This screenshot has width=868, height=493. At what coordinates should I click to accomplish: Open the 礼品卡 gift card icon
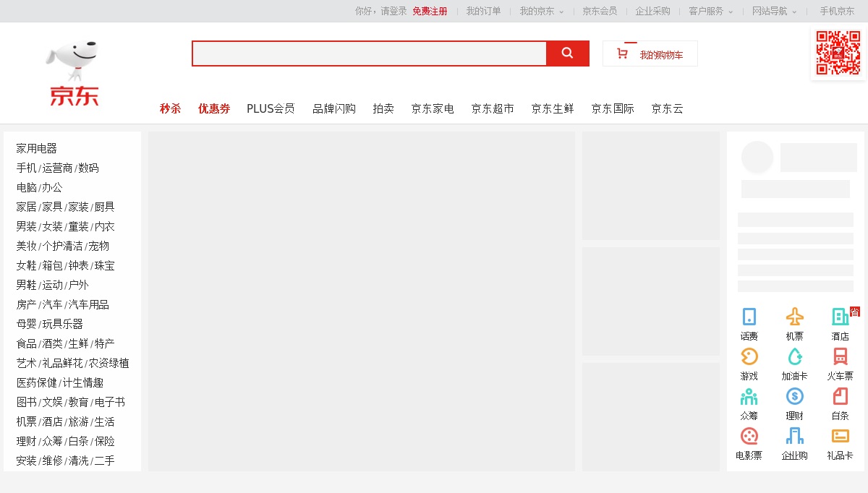coord(841,436)
